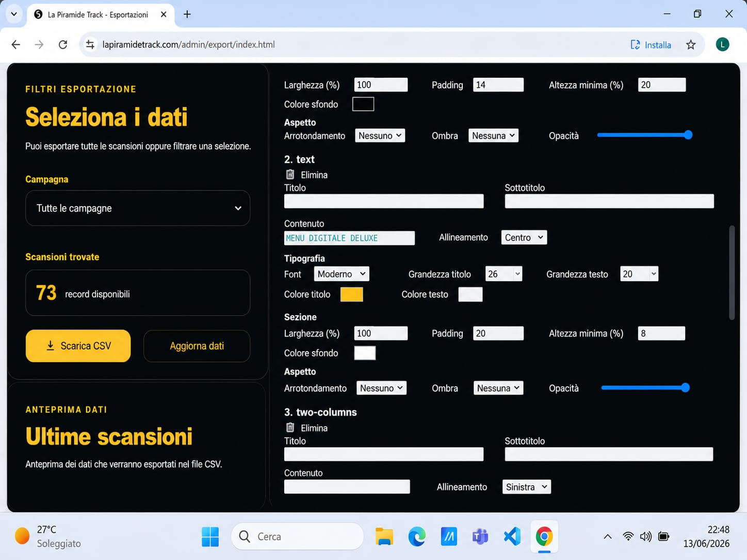
Task: Select the La Piramide Track - Esportazioni tab
Action: click(98, 14)
